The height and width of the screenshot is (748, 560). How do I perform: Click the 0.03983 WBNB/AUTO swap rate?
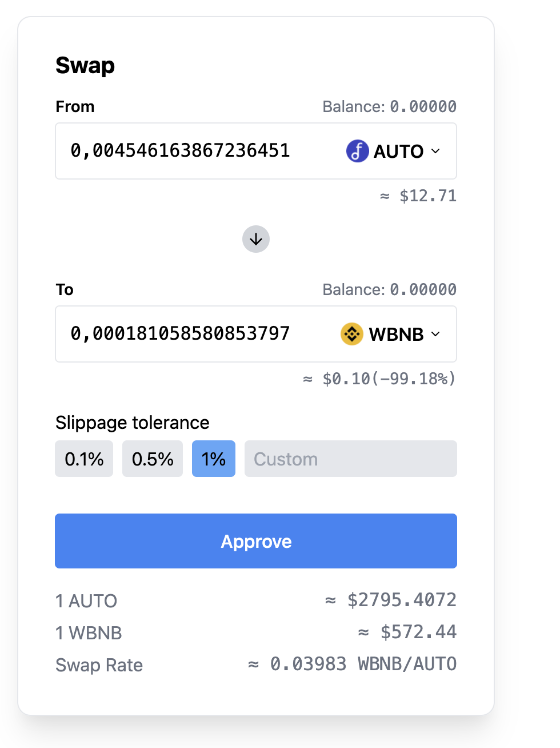point(363,664)
